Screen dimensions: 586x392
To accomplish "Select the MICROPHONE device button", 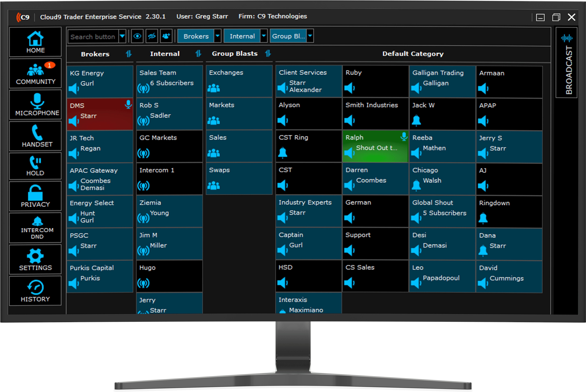I will [x=35, y=105].
